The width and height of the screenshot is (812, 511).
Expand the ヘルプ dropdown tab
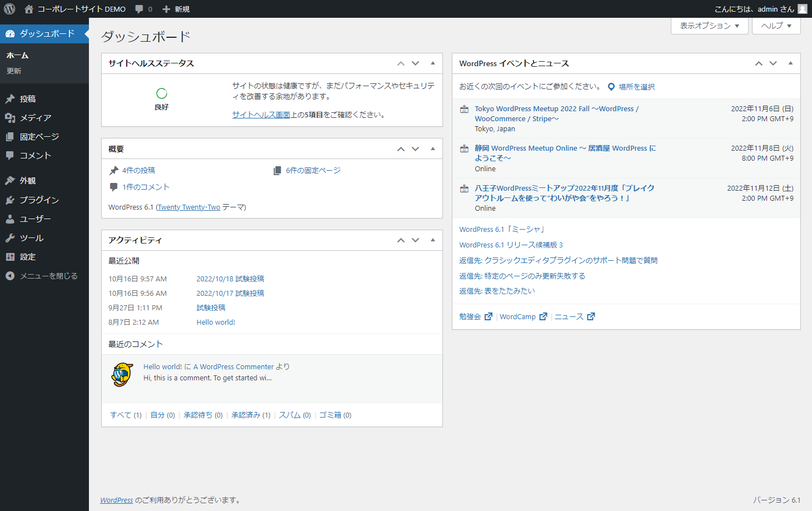coord(776,26)
